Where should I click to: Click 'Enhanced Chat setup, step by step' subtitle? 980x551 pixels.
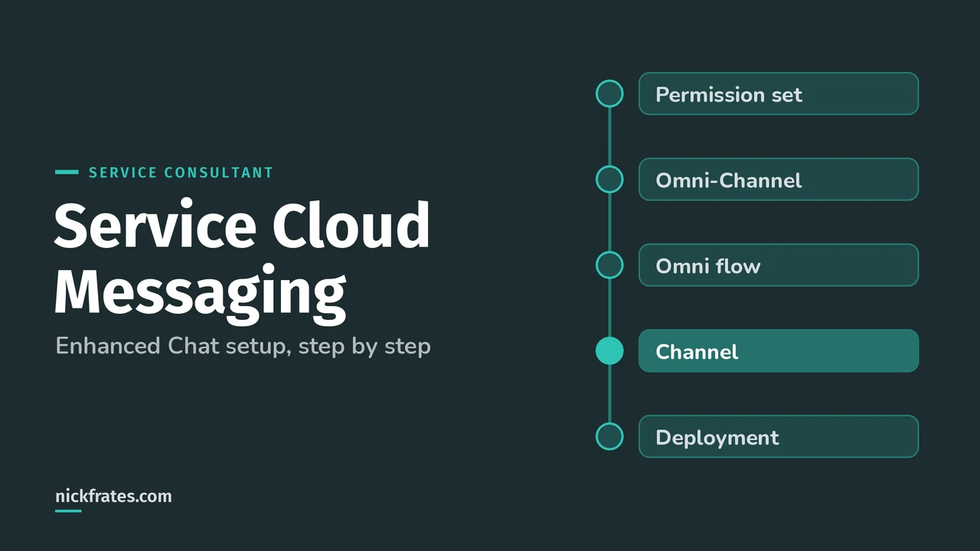243,346
